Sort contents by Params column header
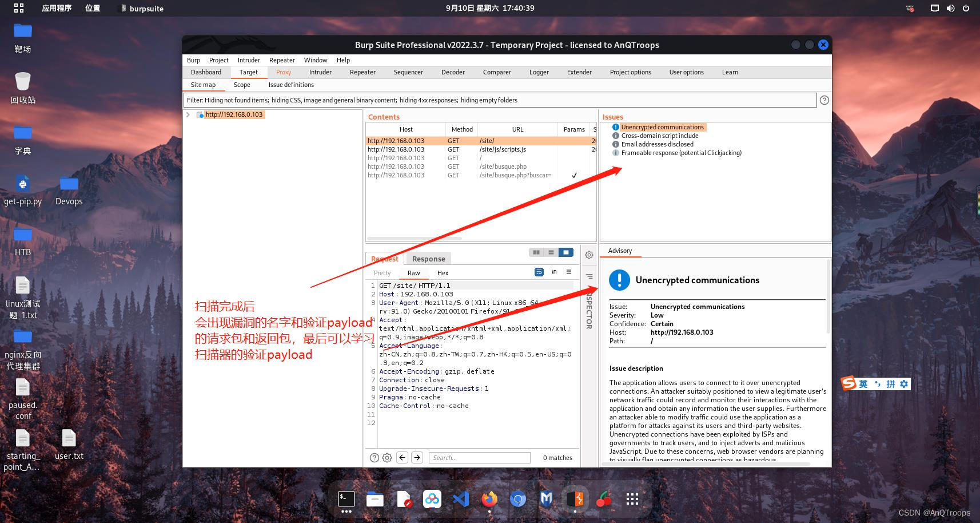The image size is (980, 523). coord(574,129)
